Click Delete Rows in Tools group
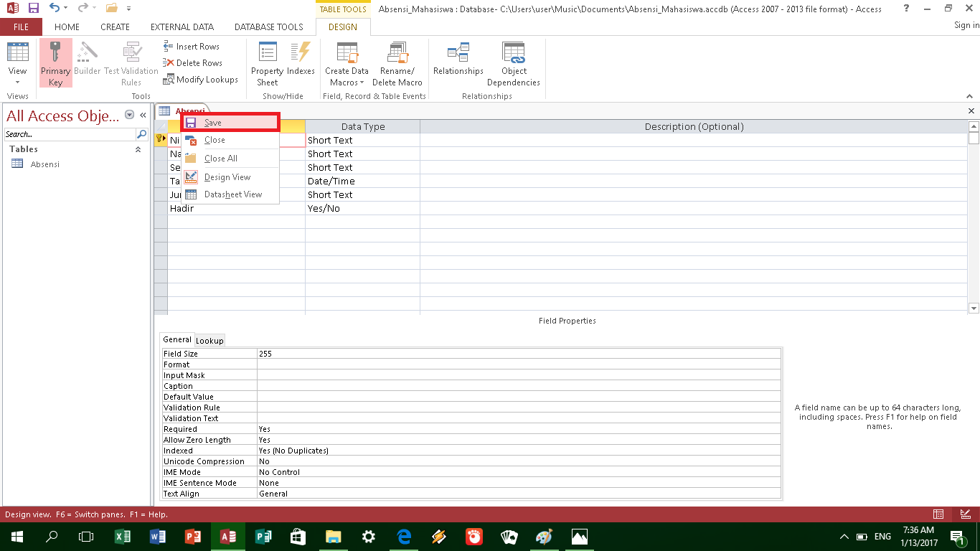Viewport: 980px width, 551px height. tap(193, 63)
